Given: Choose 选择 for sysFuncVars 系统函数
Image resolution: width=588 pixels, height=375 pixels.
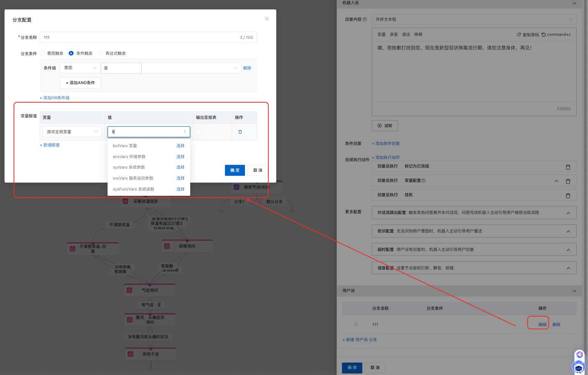Looking at the screenshot, I should (180, 189).
